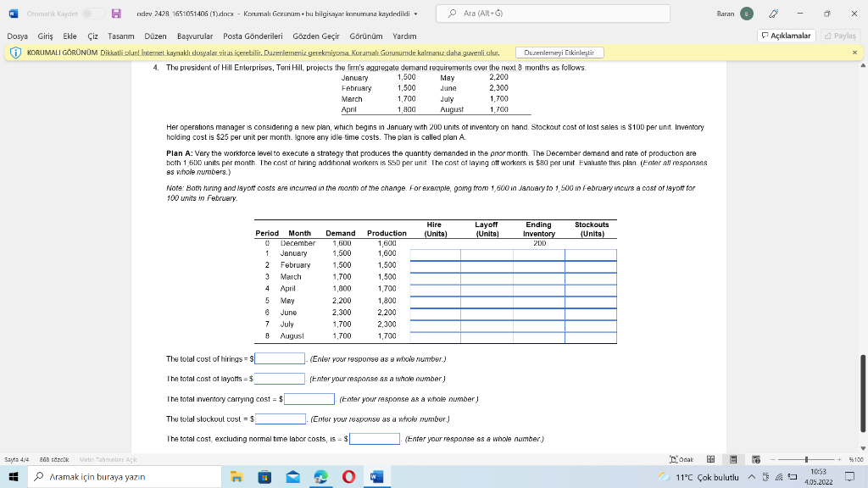Click the Wi-Fi network tray icon

pyautogui.click(x=779, y=476)
